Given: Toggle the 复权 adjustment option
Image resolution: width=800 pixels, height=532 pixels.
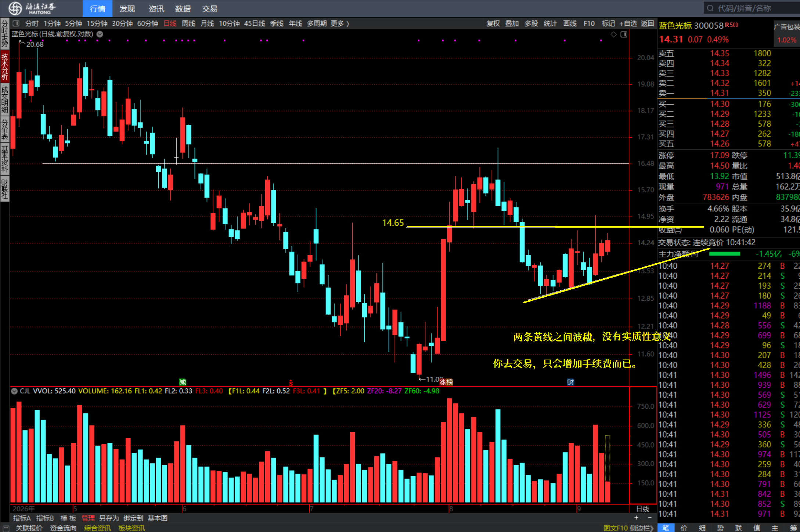Looking at the screenshot, I should (493, 23).
